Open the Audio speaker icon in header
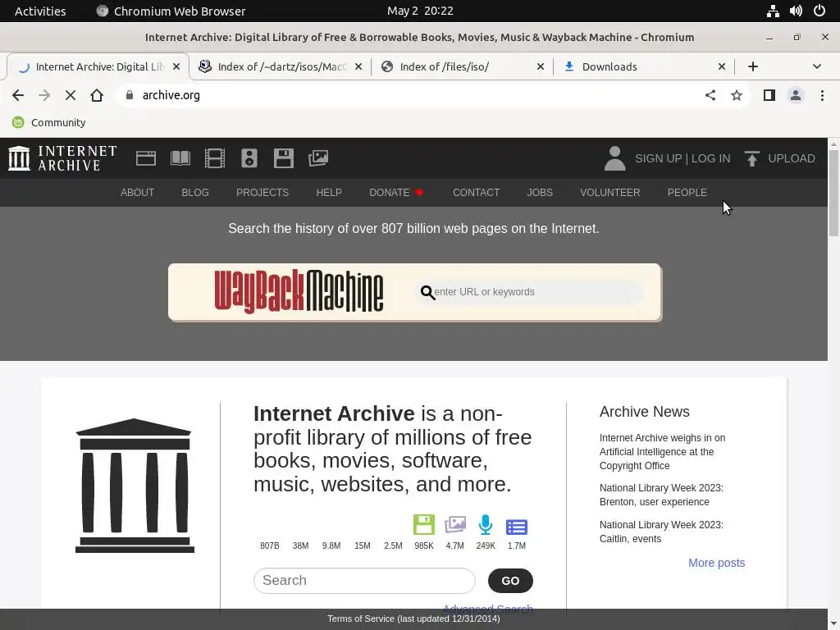 coord(249,158)
